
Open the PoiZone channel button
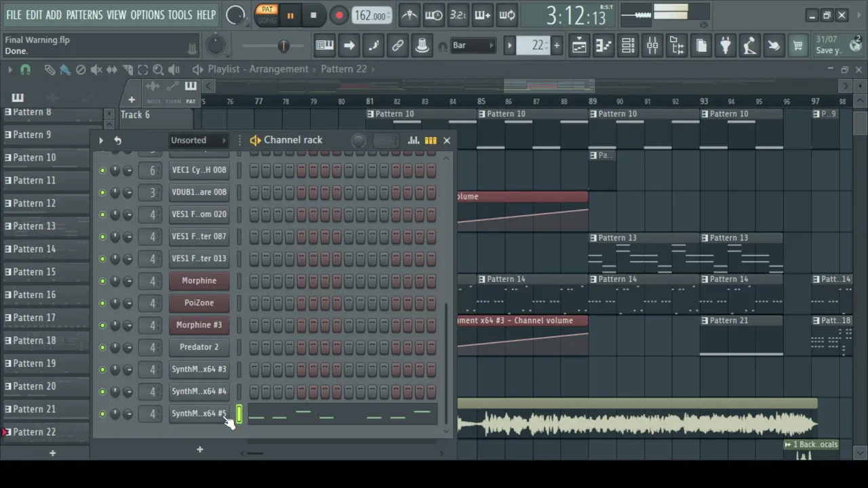tap(199, 303)
